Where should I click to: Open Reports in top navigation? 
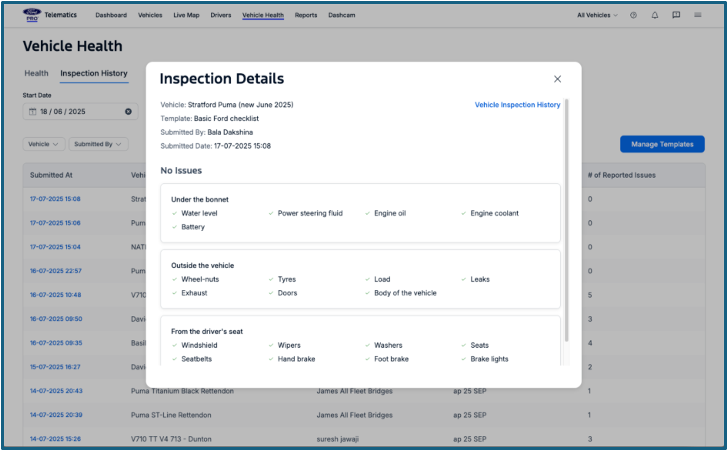pyautogui.click(x=306, y=15)
